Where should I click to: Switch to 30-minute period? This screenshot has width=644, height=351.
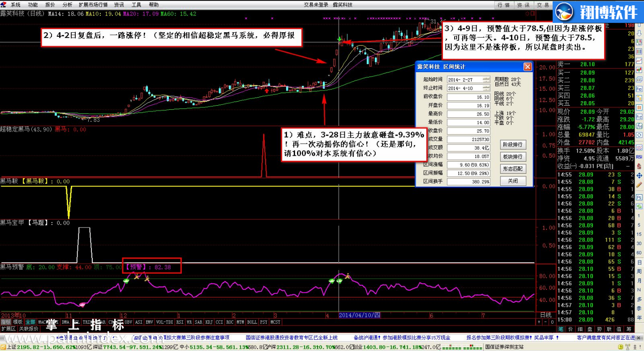tap(639, 243)
